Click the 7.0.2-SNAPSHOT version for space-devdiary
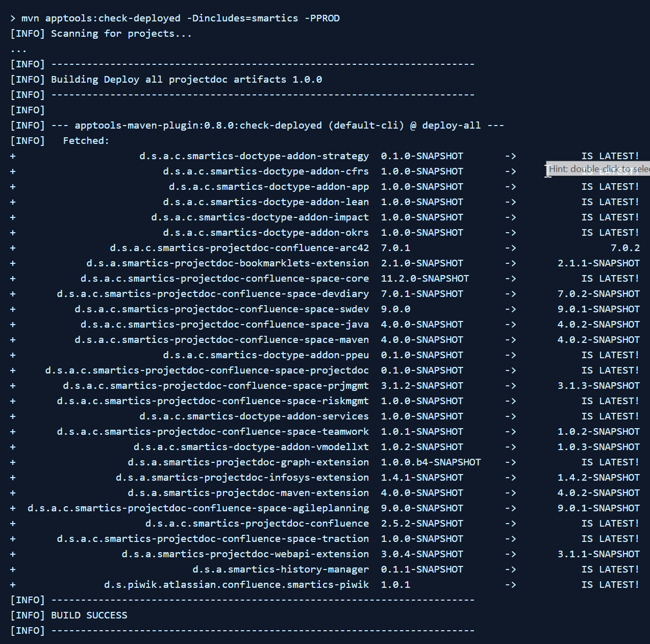This screenshot has height=644, width=650. (598, 294)
